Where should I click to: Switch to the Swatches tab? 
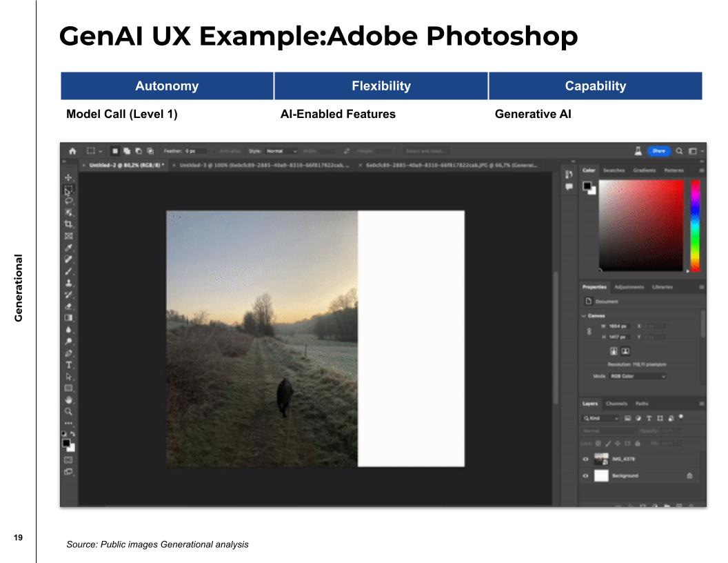pos(614,170)
